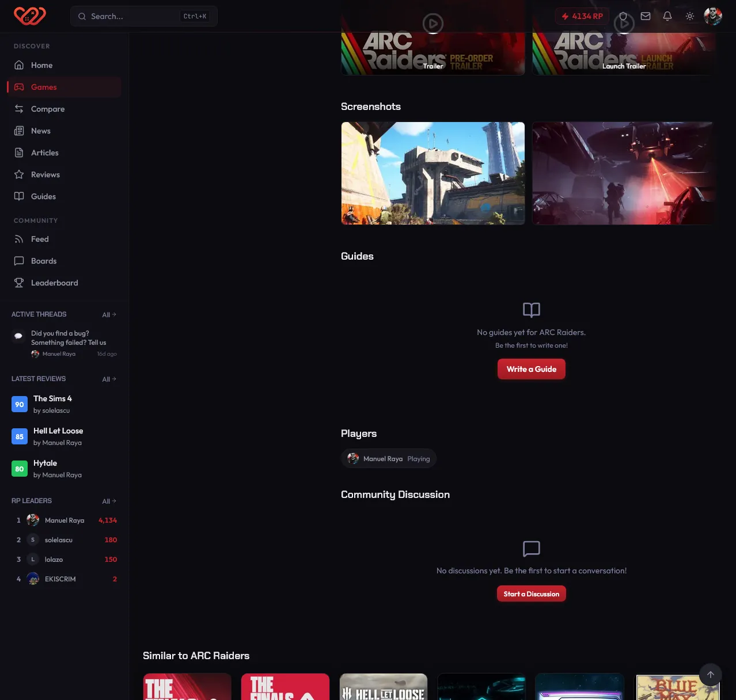Open the News section via its icon

pyautogui.click(x=19, y=131)
